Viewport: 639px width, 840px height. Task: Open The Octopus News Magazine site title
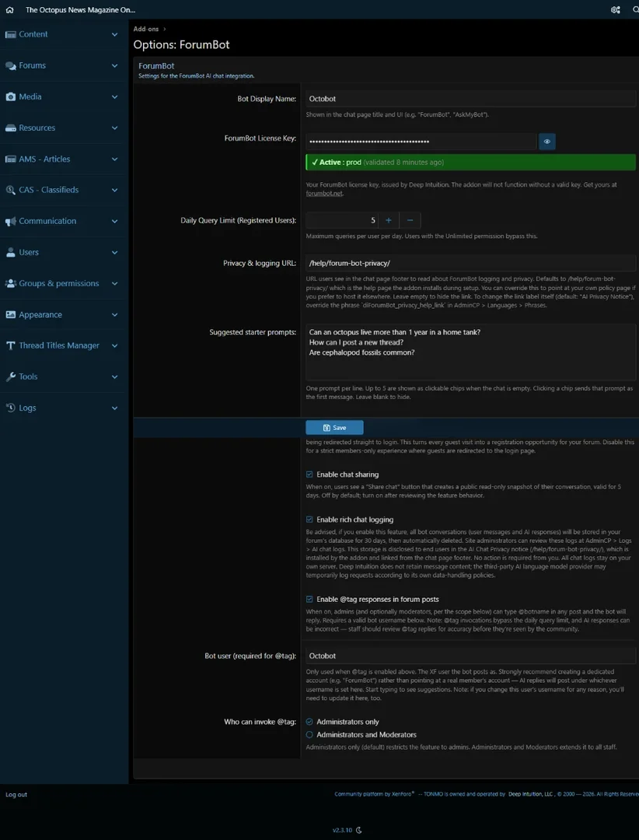tap(80, 9)
